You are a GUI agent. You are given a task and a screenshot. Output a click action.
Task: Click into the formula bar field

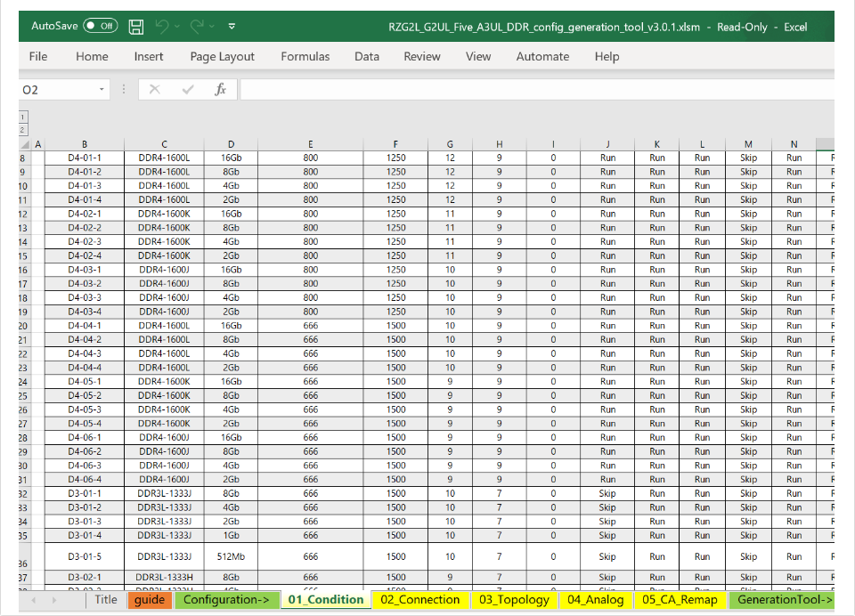coord(537,89)
